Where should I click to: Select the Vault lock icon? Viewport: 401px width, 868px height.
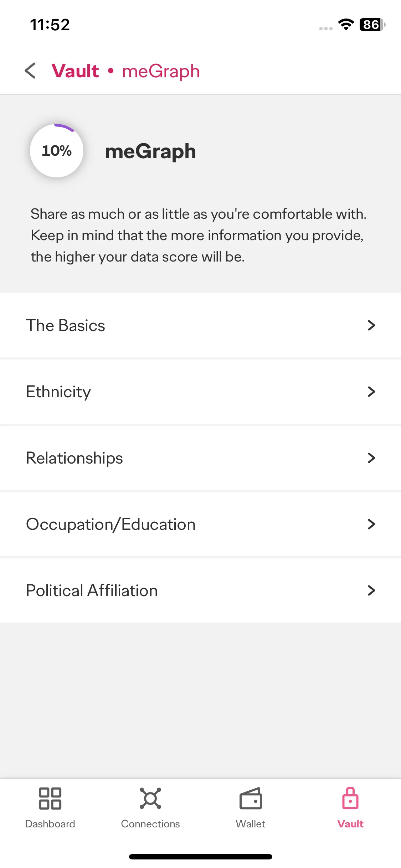click(x=350, y=798)
